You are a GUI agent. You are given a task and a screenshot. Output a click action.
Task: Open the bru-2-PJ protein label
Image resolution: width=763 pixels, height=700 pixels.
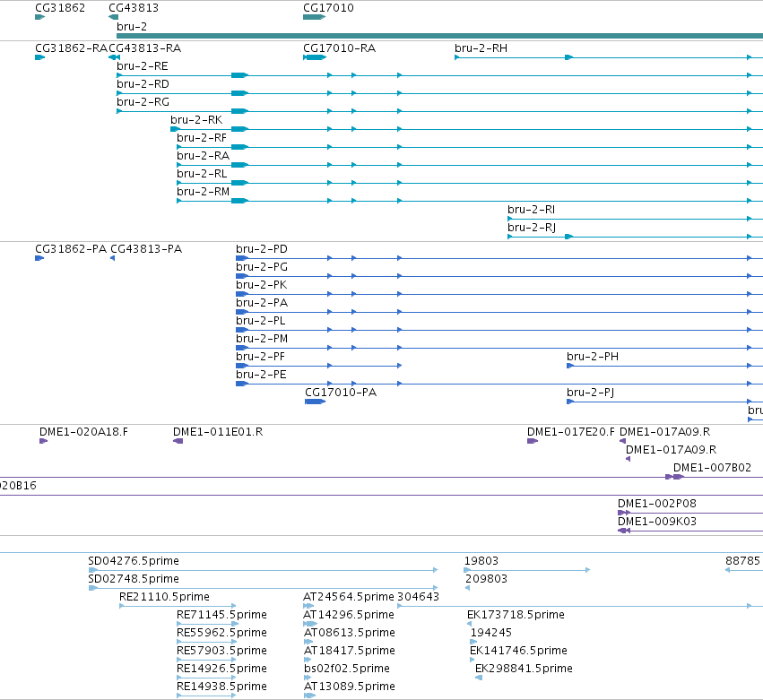[590, 393]
